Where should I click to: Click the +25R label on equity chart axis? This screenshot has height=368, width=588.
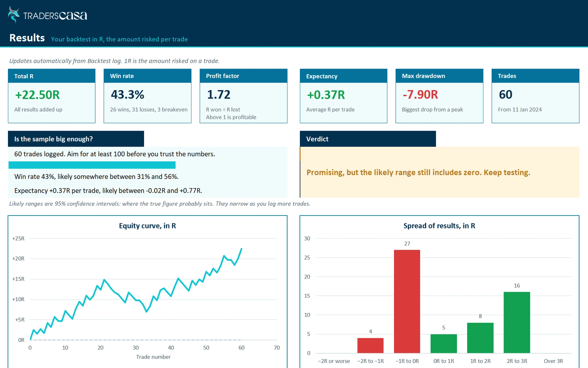tap(18, 238)
